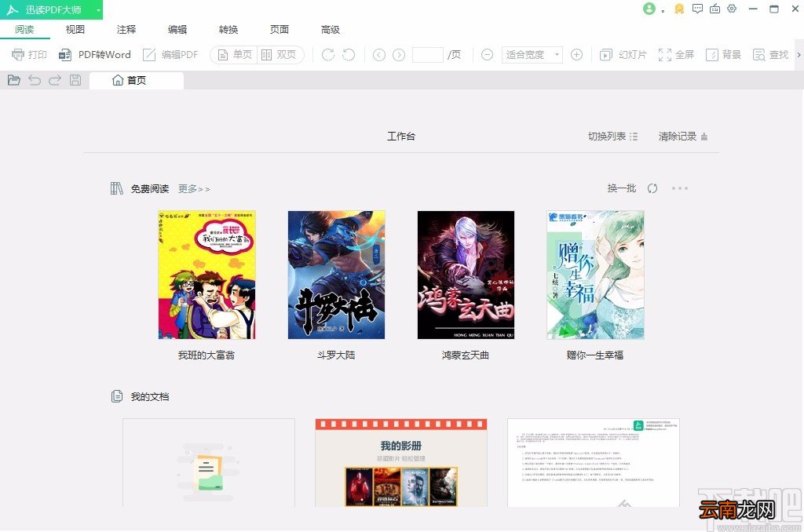The width and height of the screenshot is (804, 532).
Task: Click 切换列表 to switch list view
Action: pyautogui.click(x=612, y=137)
